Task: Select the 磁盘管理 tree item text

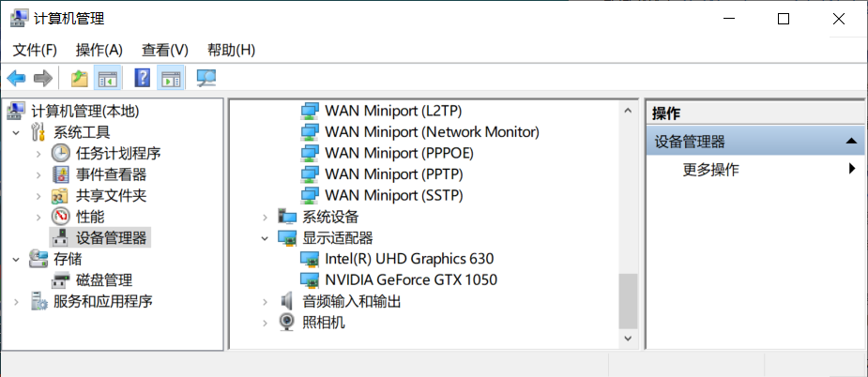Action: coord(104,280)
